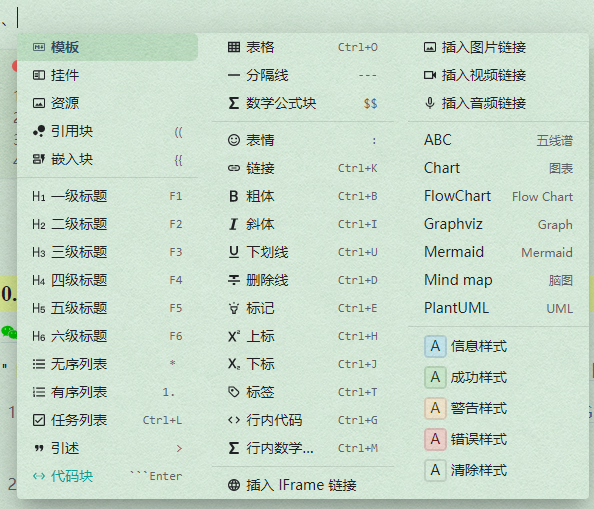The image size is (594, 509).
Task: Click the 嵌入块 embed block icon
Action: (39, 159)
